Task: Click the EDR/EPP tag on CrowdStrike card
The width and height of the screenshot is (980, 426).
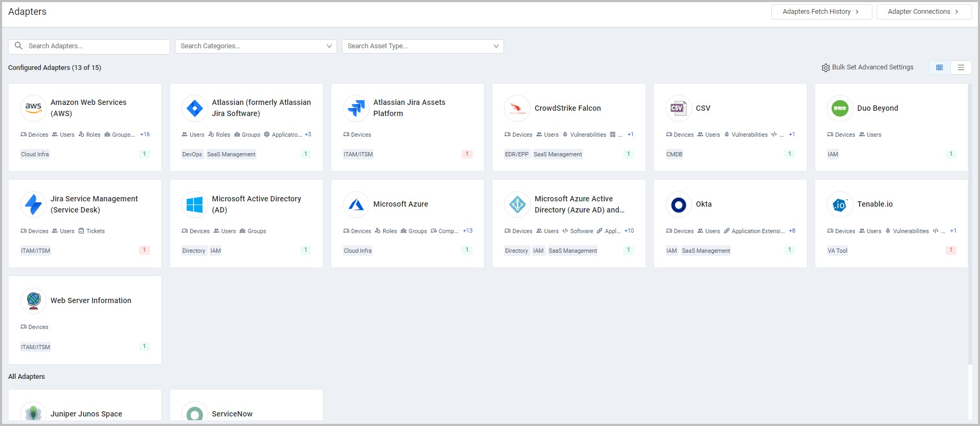Action: [517, 155]
